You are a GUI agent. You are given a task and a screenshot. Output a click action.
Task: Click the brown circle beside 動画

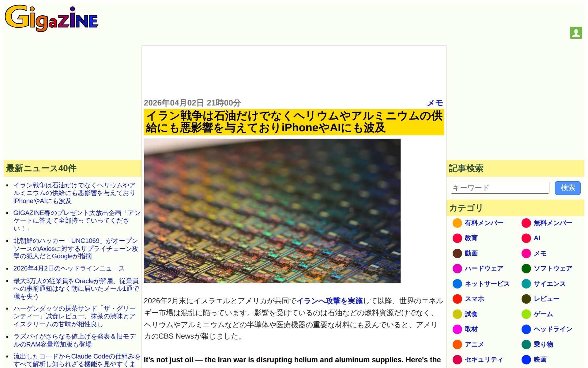(457, 253)
